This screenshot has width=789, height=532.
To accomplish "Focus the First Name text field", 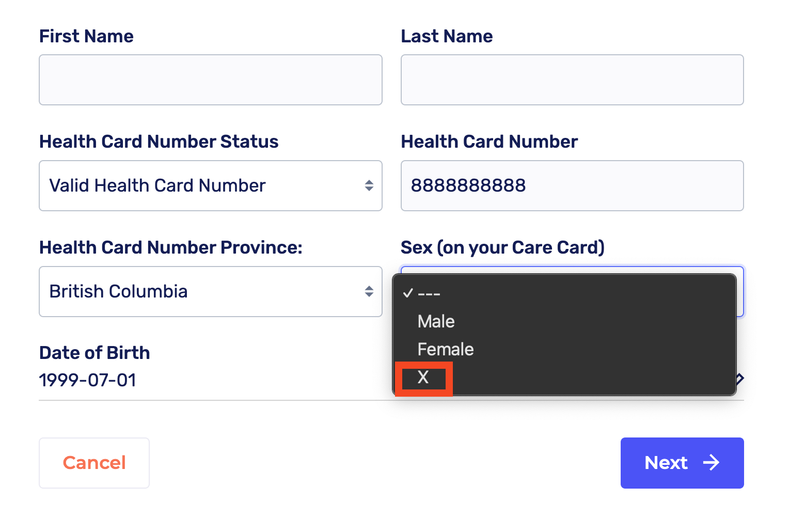I will coord(210,80).
